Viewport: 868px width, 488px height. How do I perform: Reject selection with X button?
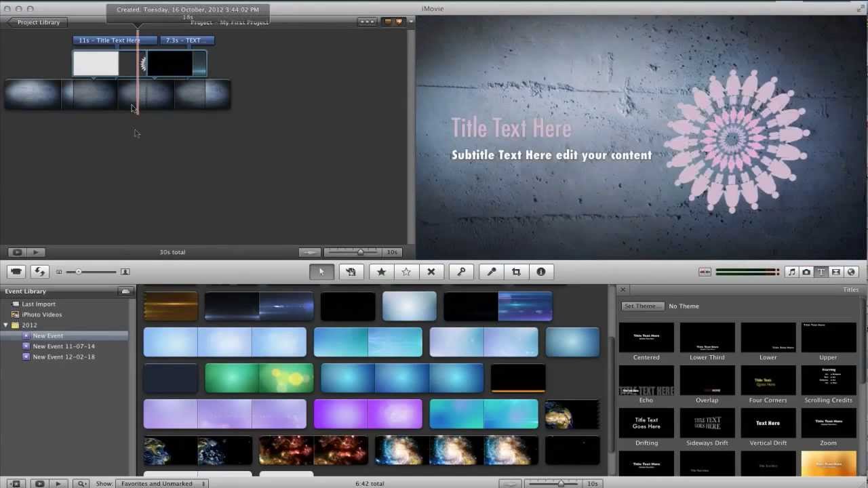[431, 272]
